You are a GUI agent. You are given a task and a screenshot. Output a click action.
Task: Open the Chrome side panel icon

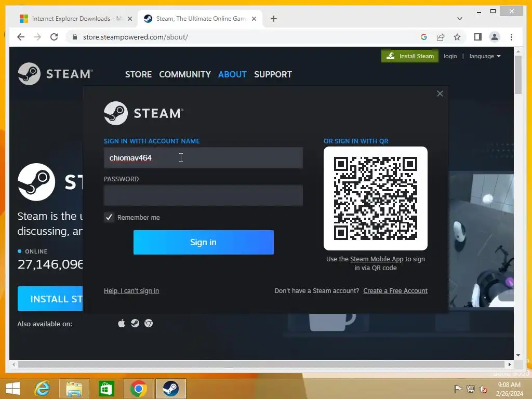tap(478, 37)
